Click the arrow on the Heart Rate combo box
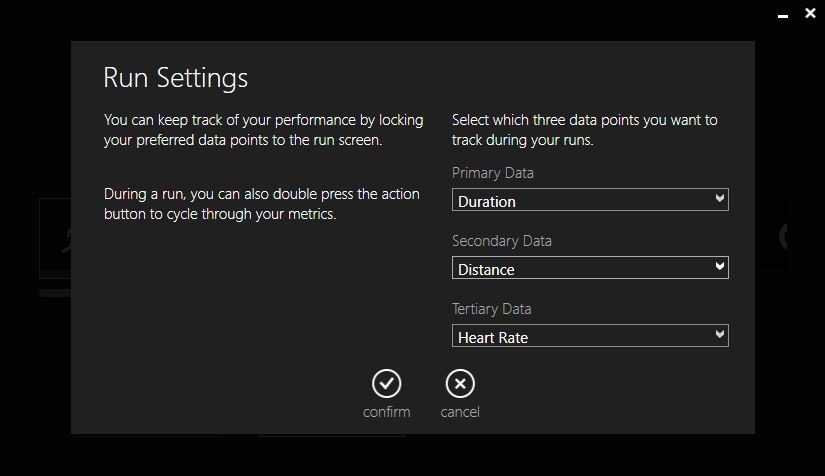Viewport: 825px width, 476px height. (x=719, y=335)
